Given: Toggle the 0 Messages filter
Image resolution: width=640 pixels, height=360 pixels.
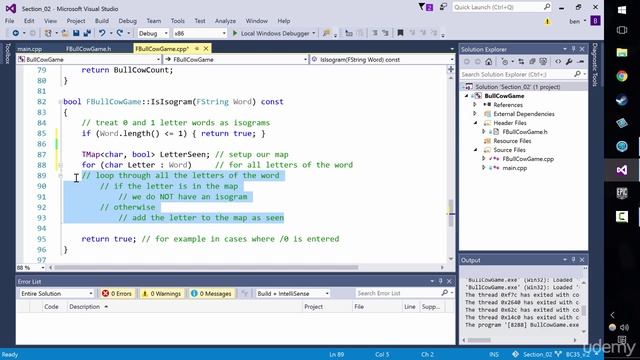Looking at the screenshot, I should 211,293.
